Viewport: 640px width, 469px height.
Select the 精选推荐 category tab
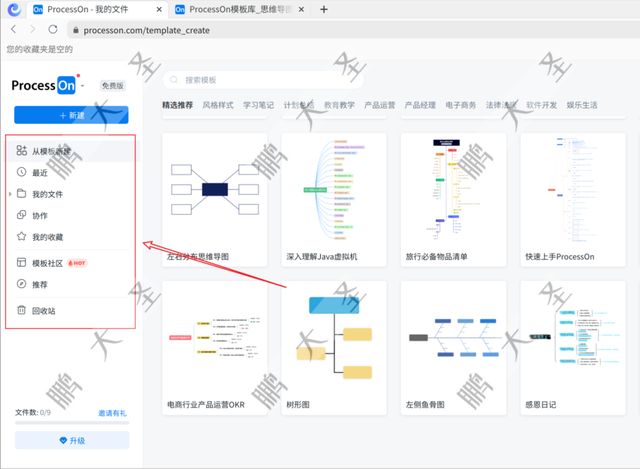[178, 105]
